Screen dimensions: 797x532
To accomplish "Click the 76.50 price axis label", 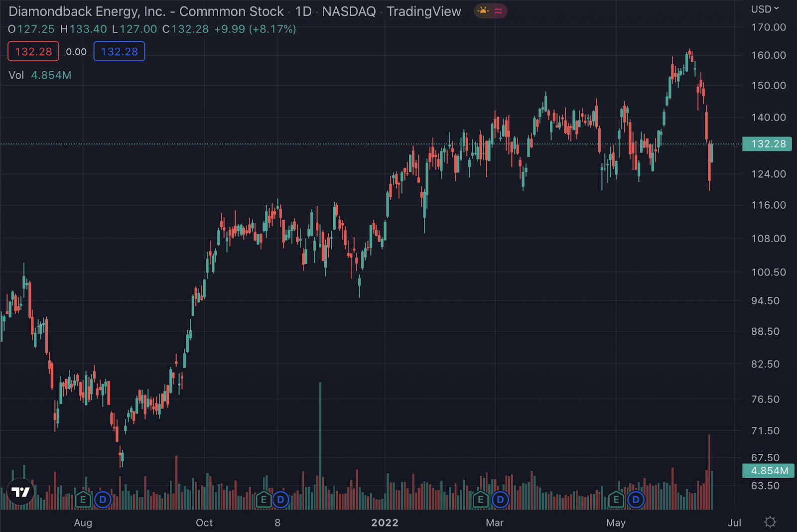I will tap(766, 399).
